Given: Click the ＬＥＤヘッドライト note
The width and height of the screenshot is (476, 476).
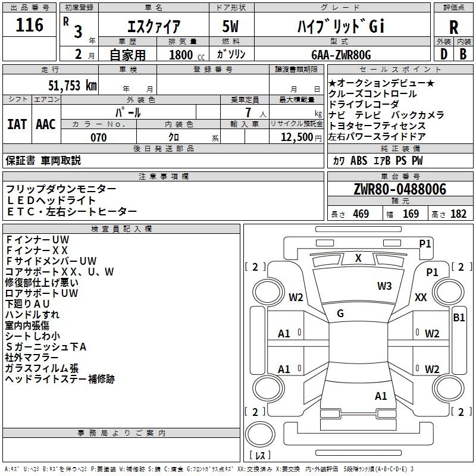Looking at the screenshot, I should 51,201.
